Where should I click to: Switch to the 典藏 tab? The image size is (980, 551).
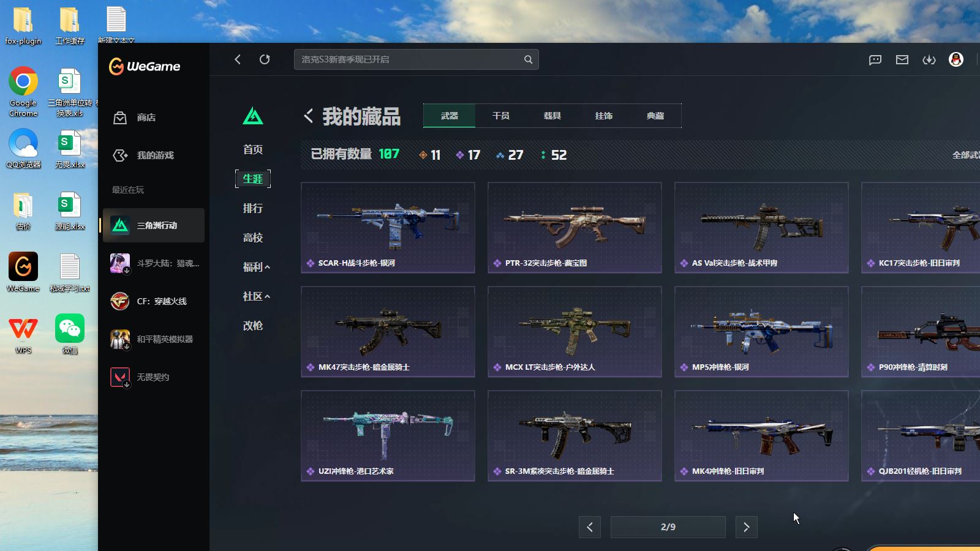[655, 116]
